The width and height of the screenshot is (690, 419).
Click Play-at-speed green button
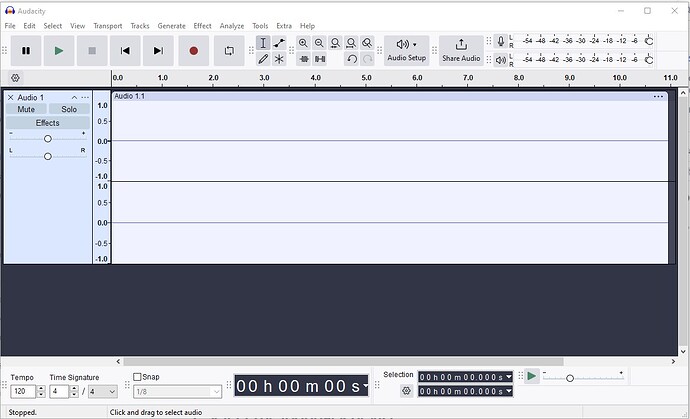click(x=532, y=376)
